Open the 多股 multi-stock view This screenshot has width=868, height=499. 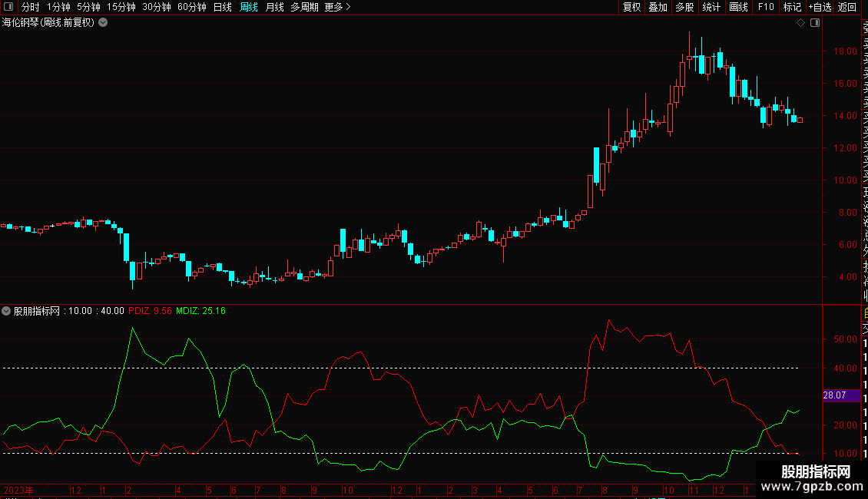(684, 7)
